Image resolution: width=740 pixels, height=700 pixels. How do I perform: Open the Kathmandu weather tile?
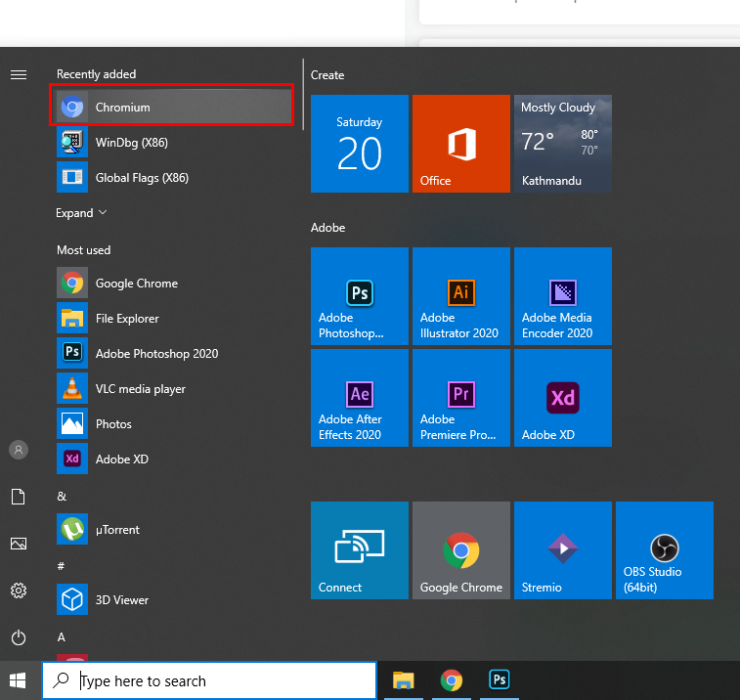563,144
